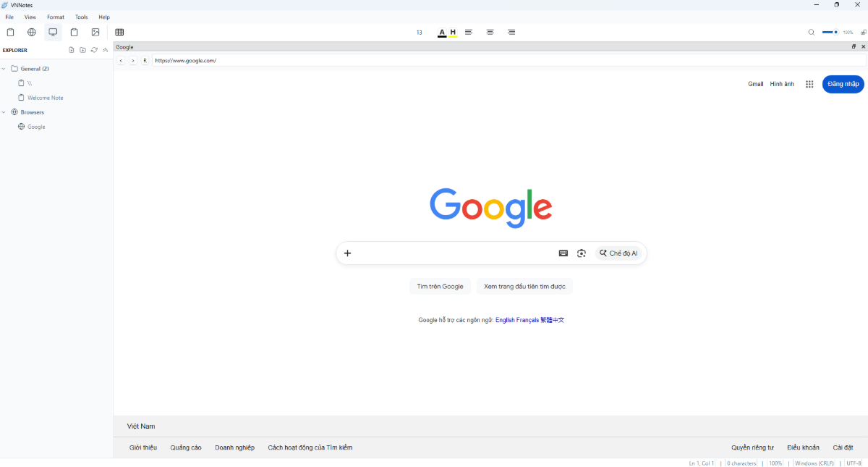Click the table grid icon in toolbar
This screenshot has width=868, height=467.
pyautogui.click(x=119, y=32)
